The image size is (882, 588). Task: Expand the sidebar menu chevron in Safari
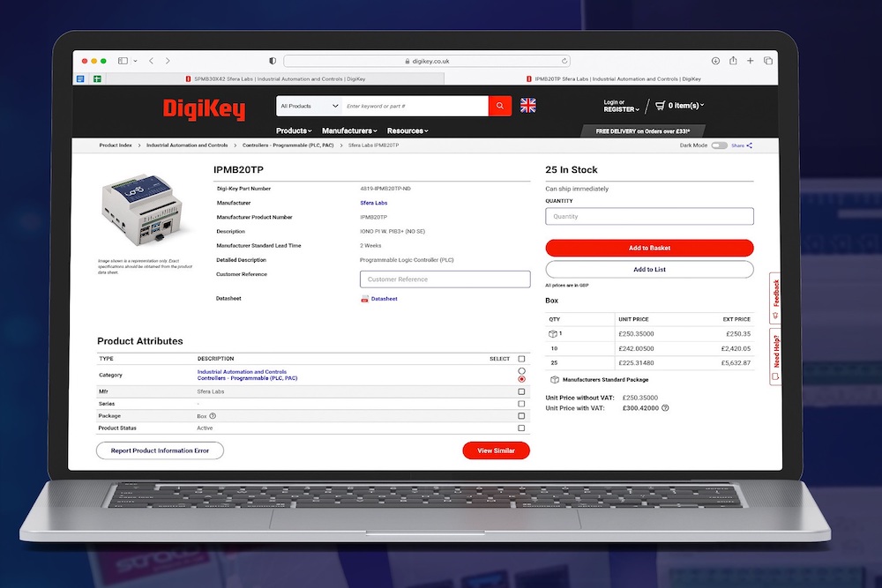135,61
